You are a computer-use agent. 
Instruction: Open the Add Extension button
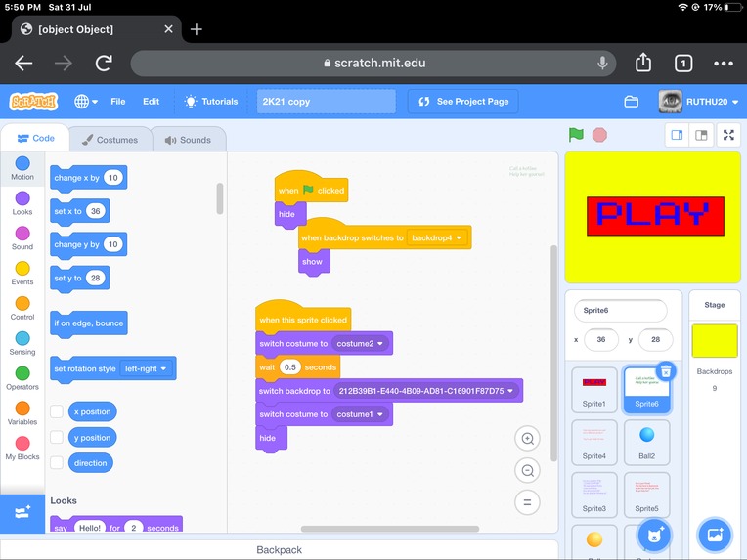click(22, 513)
